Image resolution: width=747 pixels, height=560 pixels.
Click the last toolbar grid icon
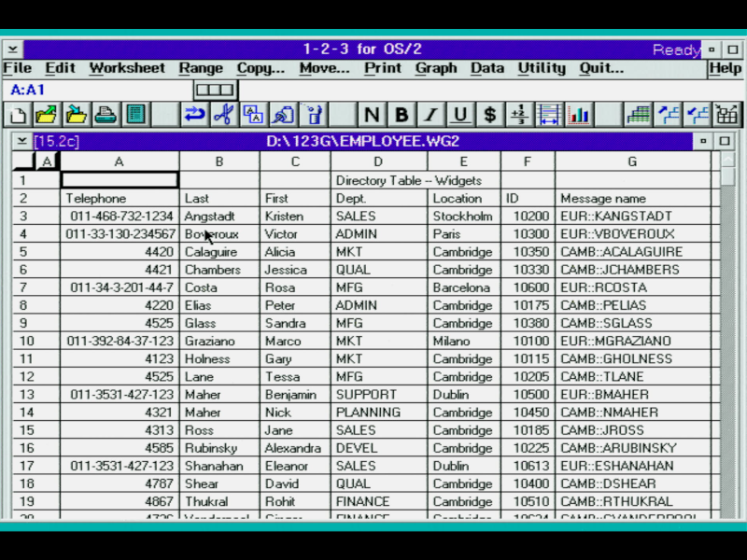(727, 115)
